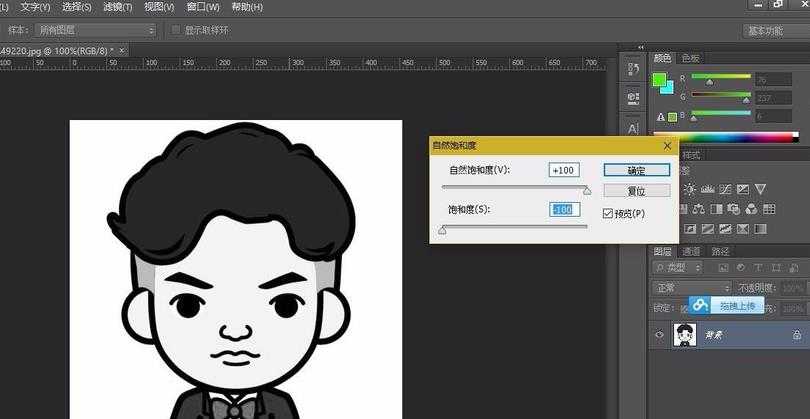Click the 复位 button in the dialog

[621, 190]
